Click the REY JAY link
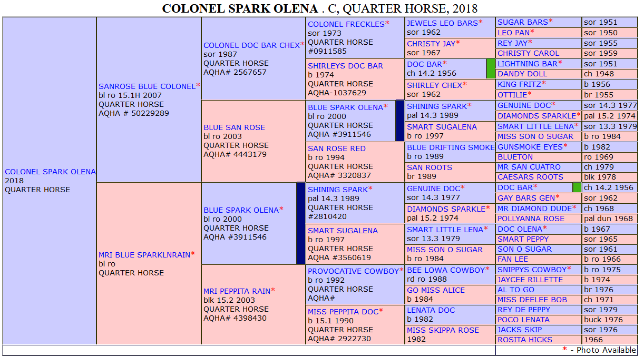 click(x=512, y=43)
